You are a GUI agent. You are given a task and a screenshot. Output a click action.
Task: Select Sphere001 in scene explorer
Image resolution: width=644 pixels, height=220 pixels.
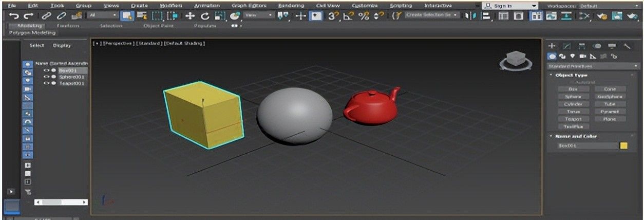[x=71, y=77]
